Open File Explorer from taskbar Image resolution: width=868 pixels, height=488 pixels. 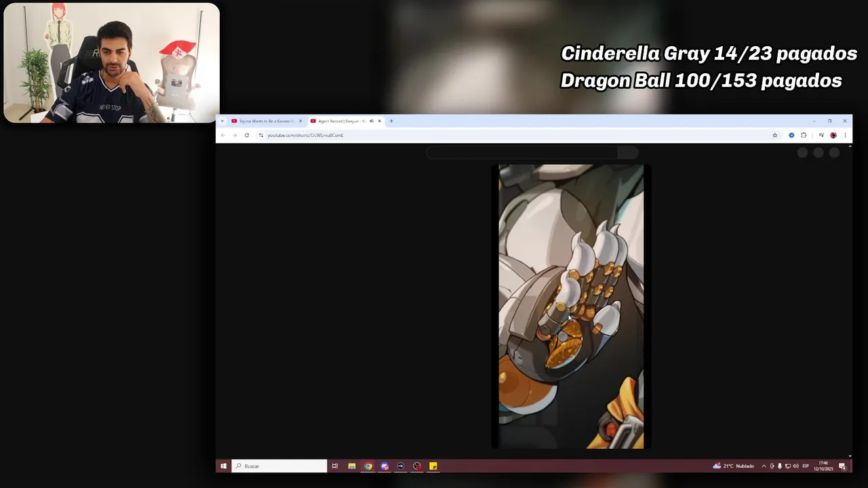[x=352, y=466]
